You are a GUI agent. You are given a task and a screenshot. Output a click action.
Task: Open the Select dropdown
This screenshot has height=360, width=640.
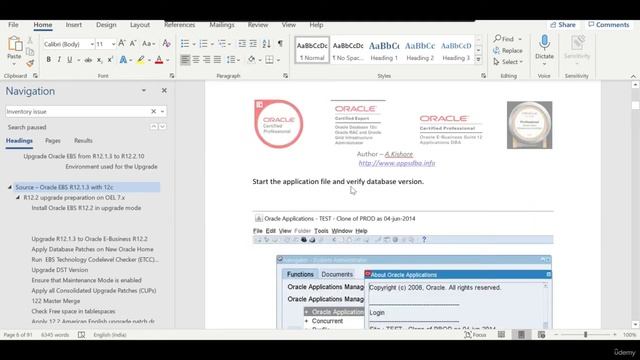[x=508, y=62]
